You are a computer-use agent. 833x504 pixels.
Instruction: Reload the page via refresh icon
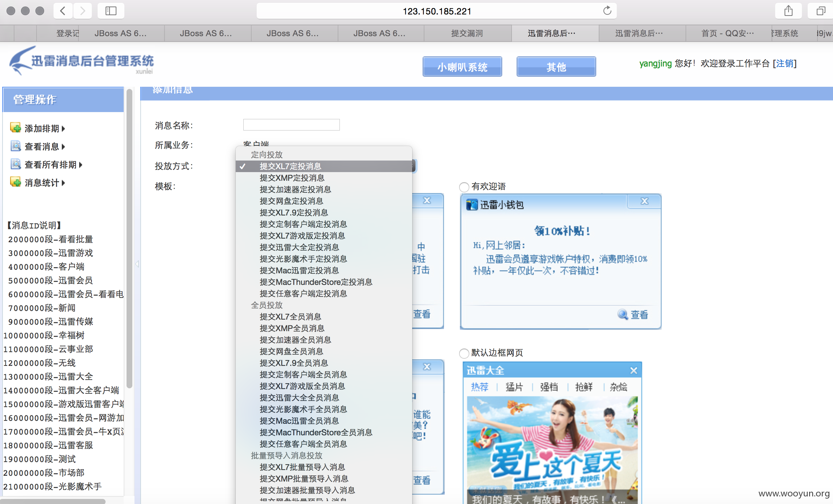[607, 11]
